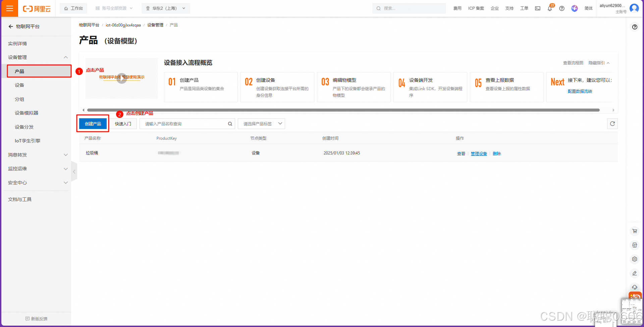Open step card 01 创建产品
This screenshot has width=644, height=327.
(x=201, y=87)
